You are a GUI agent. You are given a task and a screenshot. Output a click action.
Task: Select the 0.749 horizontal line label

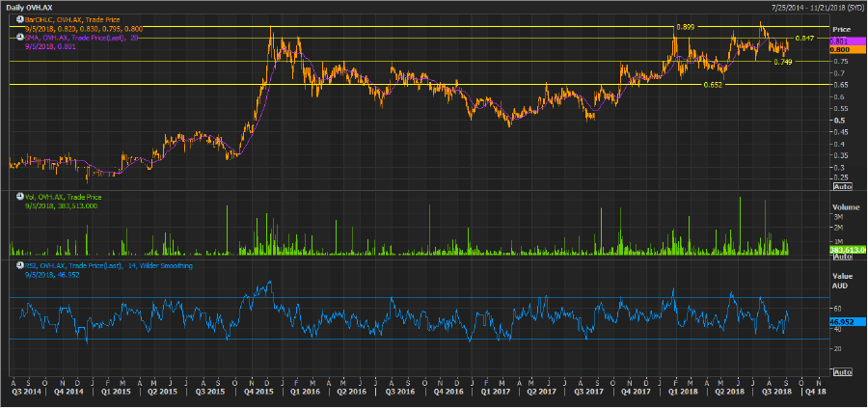pos(783,62)
